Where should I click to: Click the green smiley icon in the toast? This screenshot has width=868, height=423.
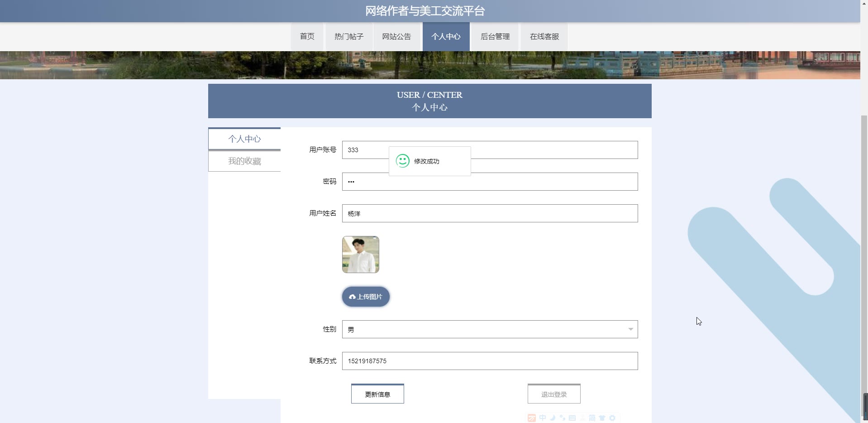click(x=402, y=161)
